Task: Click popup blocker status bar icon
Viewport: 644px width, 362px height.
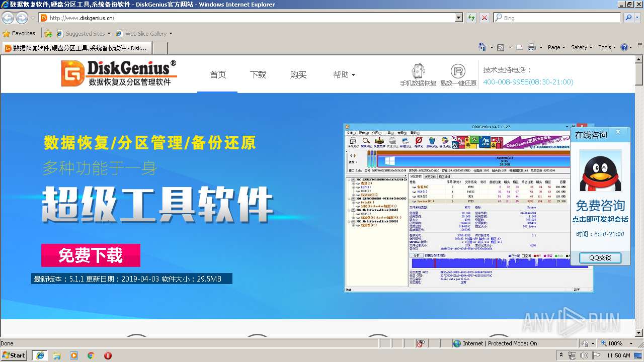Action: pos(421,343)
